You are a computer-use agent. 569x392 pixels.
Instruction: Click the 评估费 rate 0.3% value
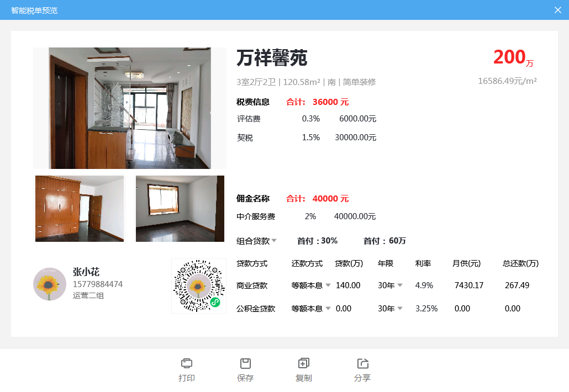[311, 119]
